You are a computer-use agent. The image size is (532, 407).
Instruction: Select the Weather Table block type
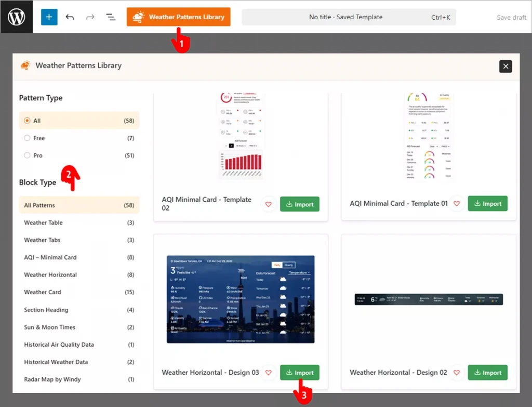click(x=43, y=222)
